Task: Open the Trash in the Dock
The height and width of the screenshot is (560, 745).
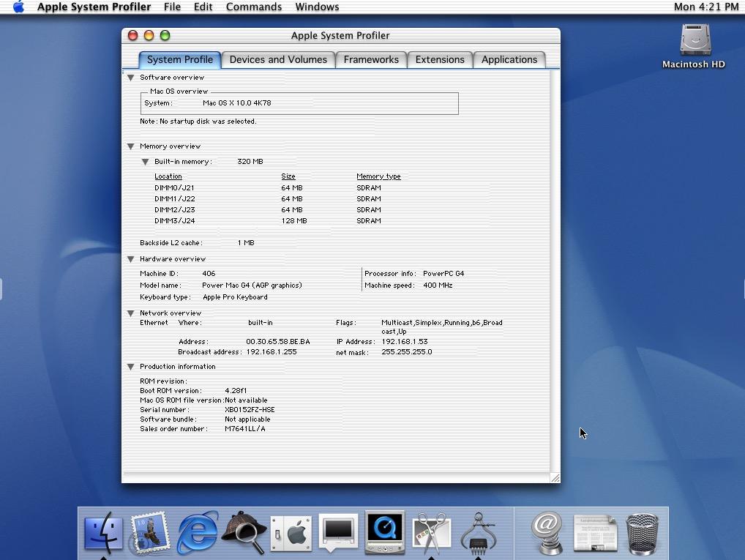Action: (642, 534)
